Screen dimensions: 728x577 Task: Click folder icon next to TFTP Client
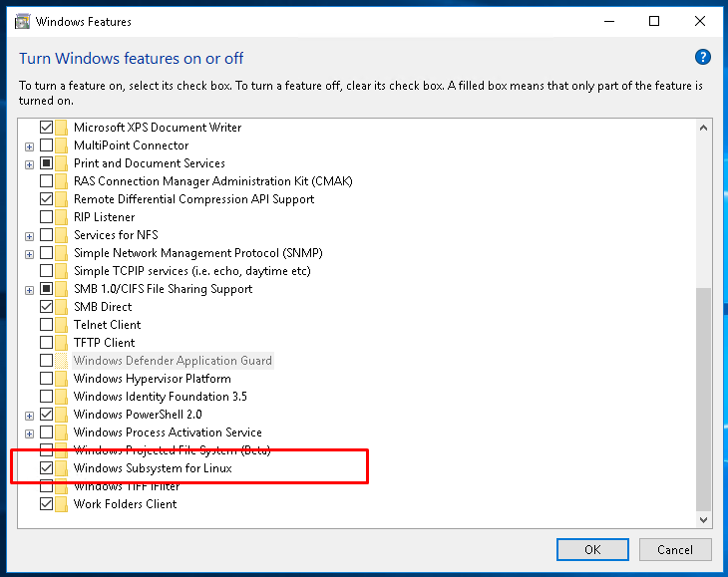coord(61,342)
